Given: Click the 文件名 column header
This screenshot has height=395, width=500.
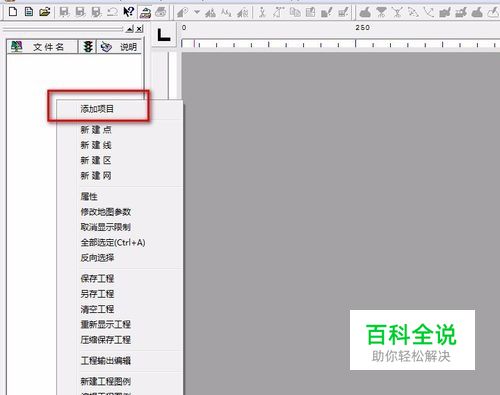Looking at the screenshot, I should point(42,47).
